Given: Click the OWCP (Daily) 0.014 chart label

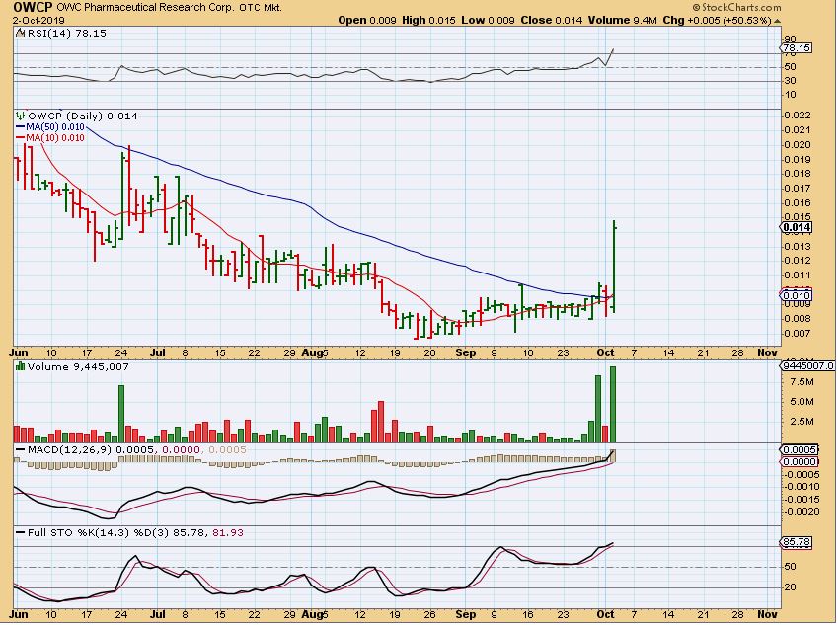Looking at the screenshot, I should coord(83,116).
